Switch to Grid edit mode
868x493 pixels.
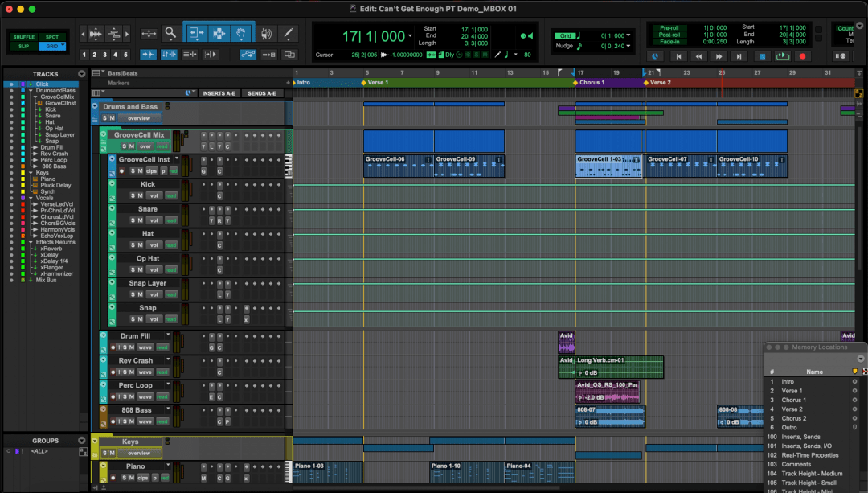click(52, 47)
